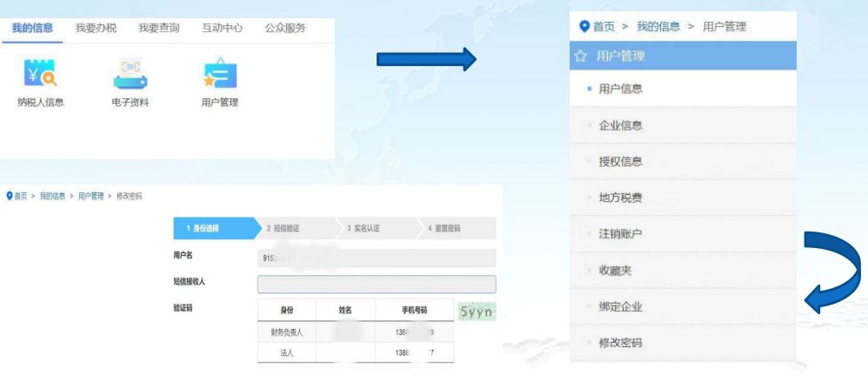The width and height of the screenshot is (868, 376).
Task: Click the star icon next to 用户管理 header
Action: pyautogui.click(x=581, y=56)
